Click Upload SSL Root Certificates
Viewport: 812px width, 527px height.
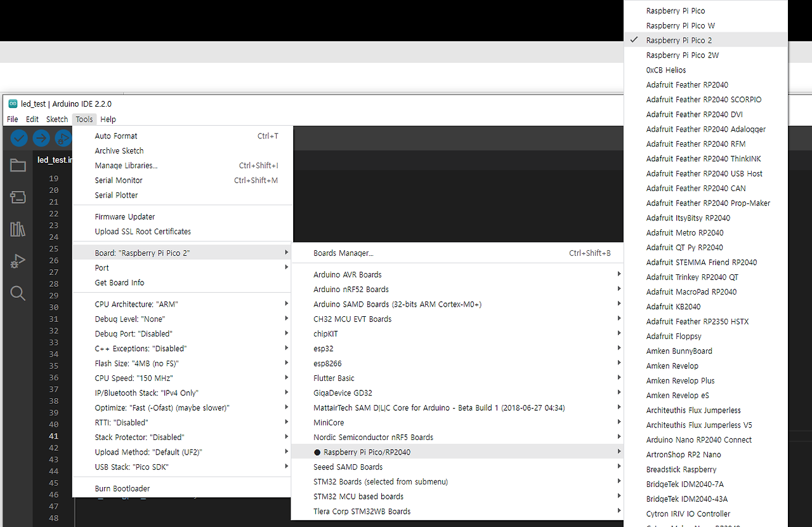click(183, 231)
